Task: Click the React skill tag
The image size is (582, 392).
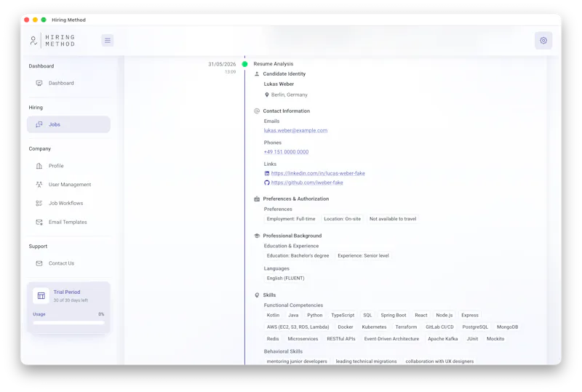Action: tap(421, 315)
